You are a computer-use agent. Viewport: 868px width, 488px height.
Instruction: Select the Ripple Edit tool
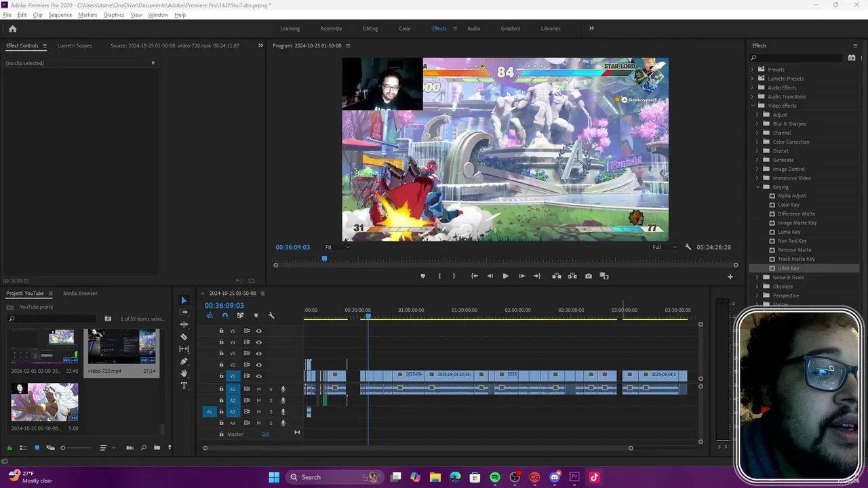[x=184, y=325]
